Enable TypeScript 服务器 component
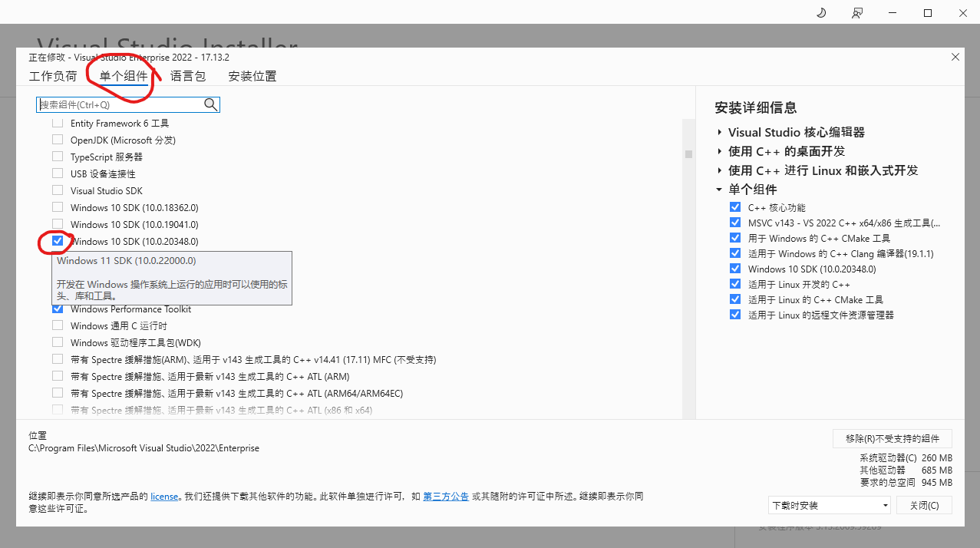Image resolution: width=980 pixels, height=548 pixels. click(58, 157)
